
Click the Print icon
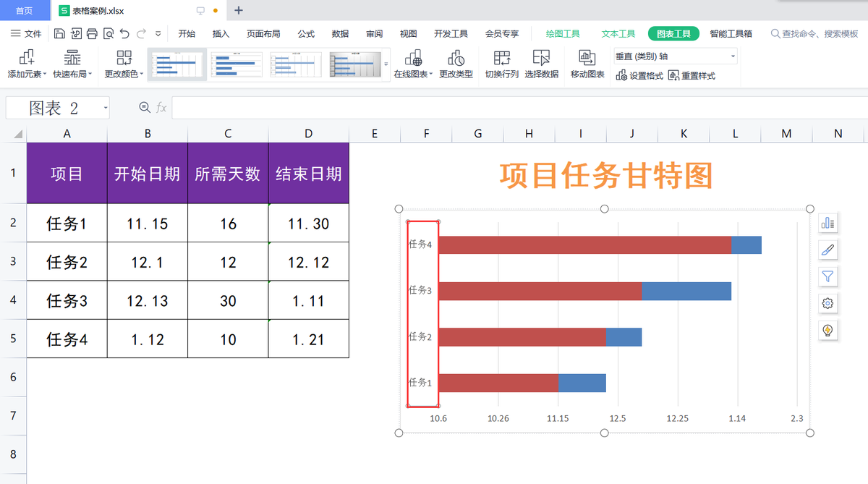(92, 33)
